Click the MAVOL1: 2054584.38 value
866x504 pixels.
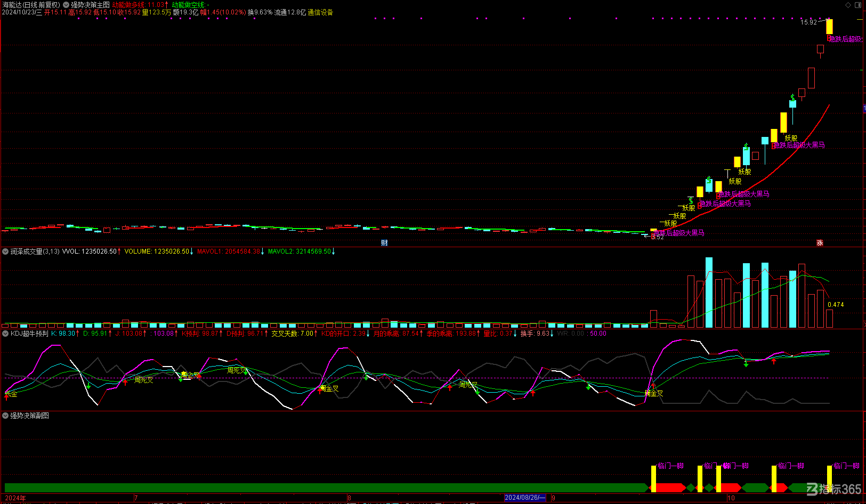coord(231,251)
